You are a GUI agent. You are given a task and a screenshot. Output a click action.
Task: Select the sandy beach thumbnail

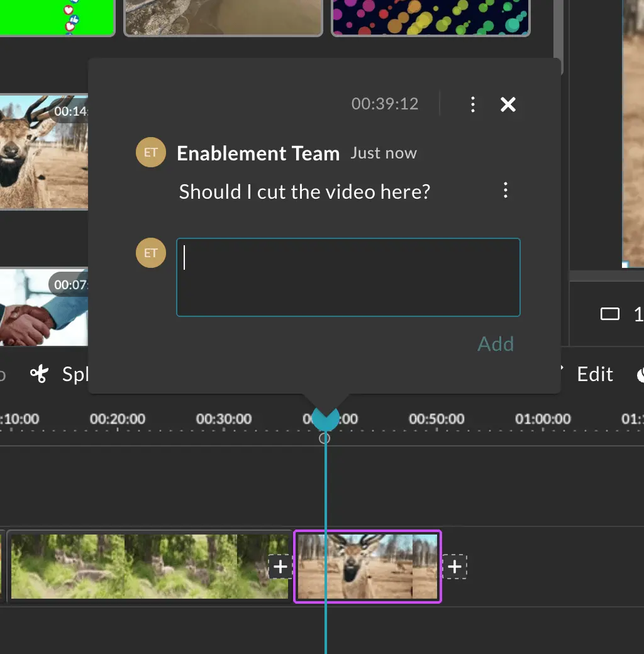point(223,18)
